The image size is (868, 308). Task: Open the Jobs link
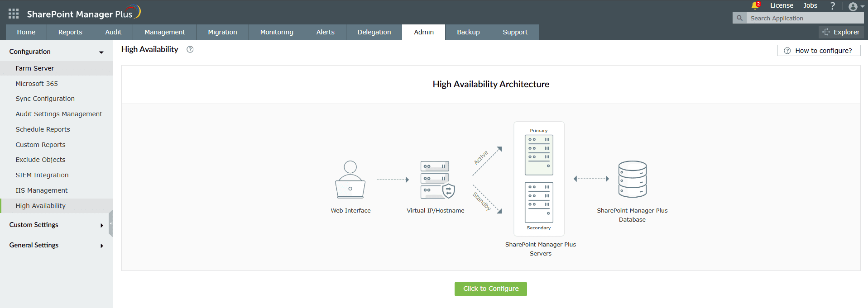(810, 5)
